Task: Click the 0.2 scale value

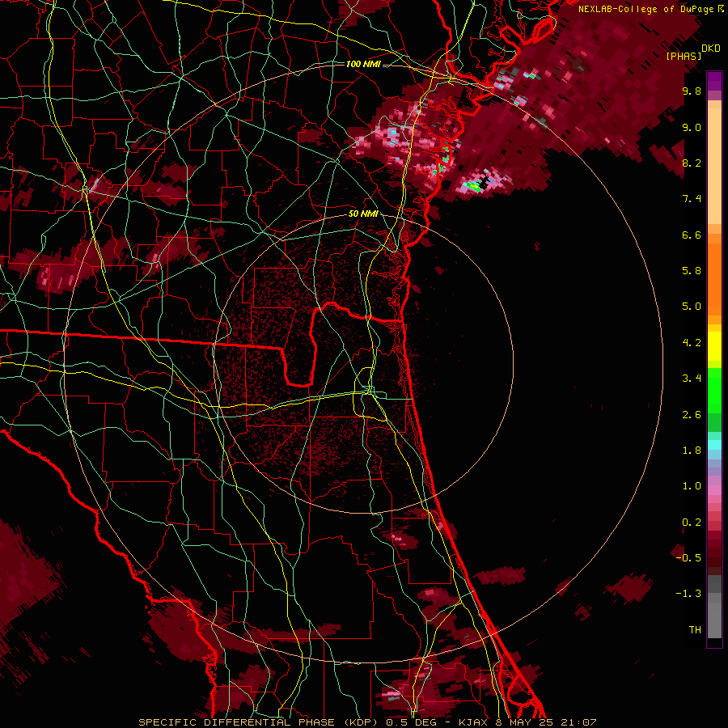Action: [x=692, y=523]
